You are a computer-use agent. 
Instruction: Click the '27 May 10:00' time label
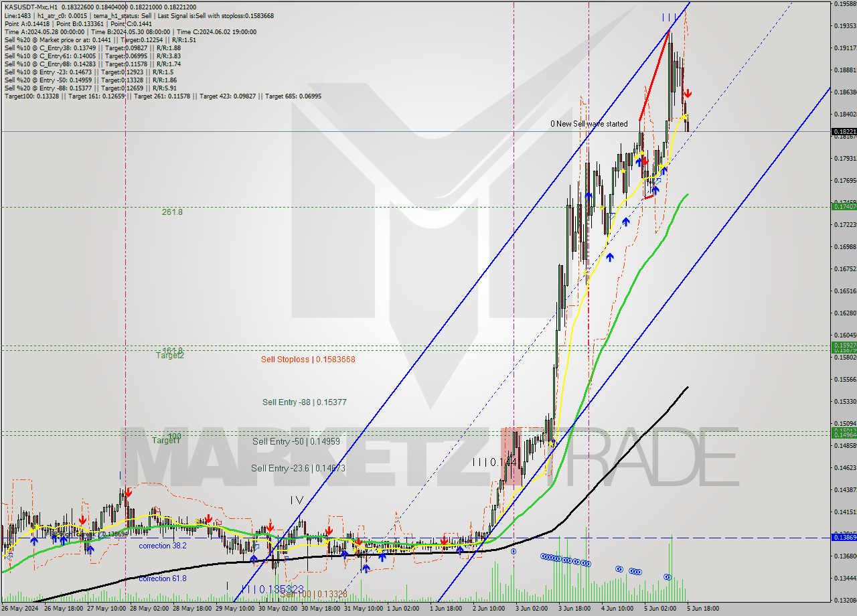click(106, 609)
